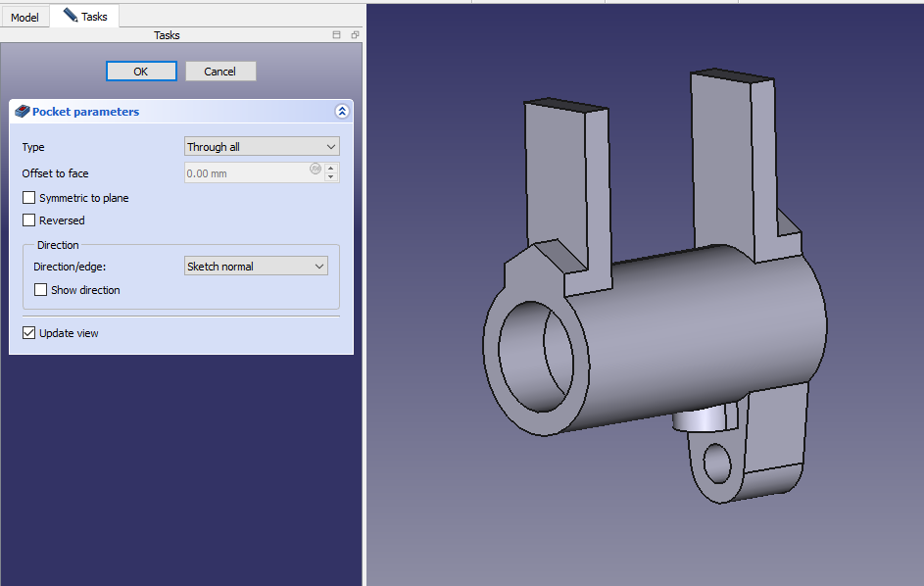
Task: Enable Symmetric to plane option
Action: pyautogui.click(x=29, y=198)
